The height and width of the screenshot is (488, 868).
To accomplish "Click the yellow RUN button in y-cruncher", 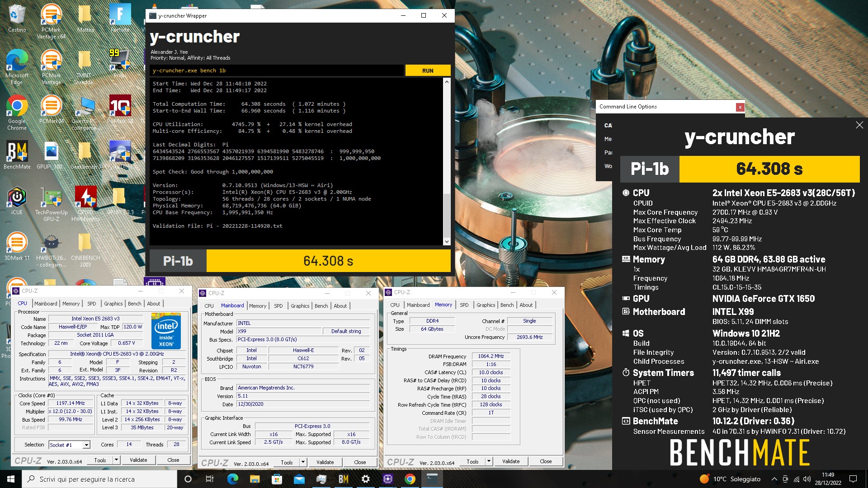I will (428, 70).
